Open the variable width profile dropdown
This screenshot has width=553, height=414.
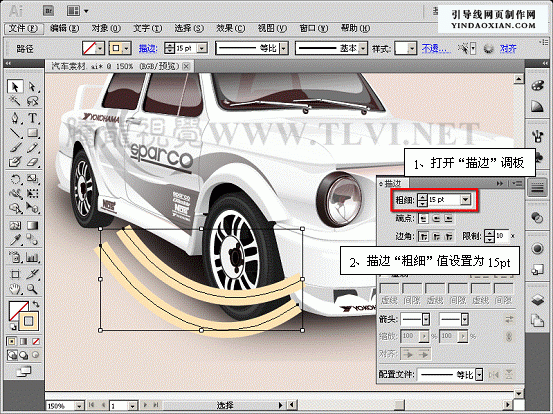284,48
